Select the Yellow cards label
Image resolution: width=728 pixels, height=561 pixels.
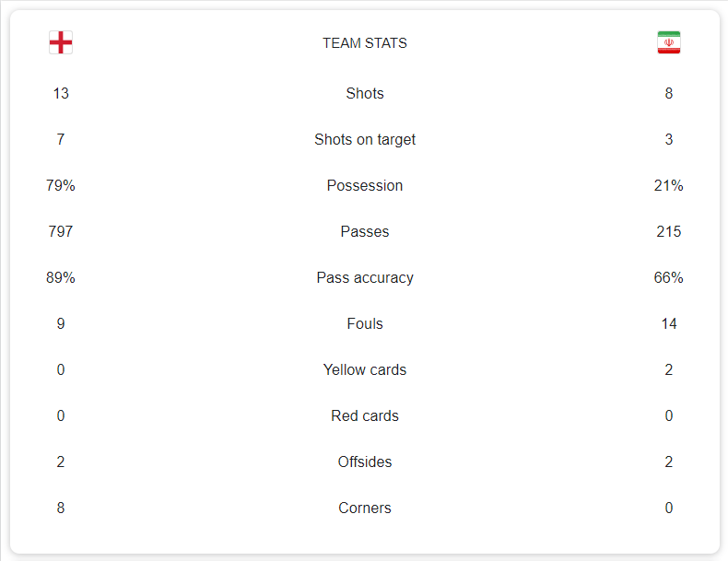pos(365,369)
